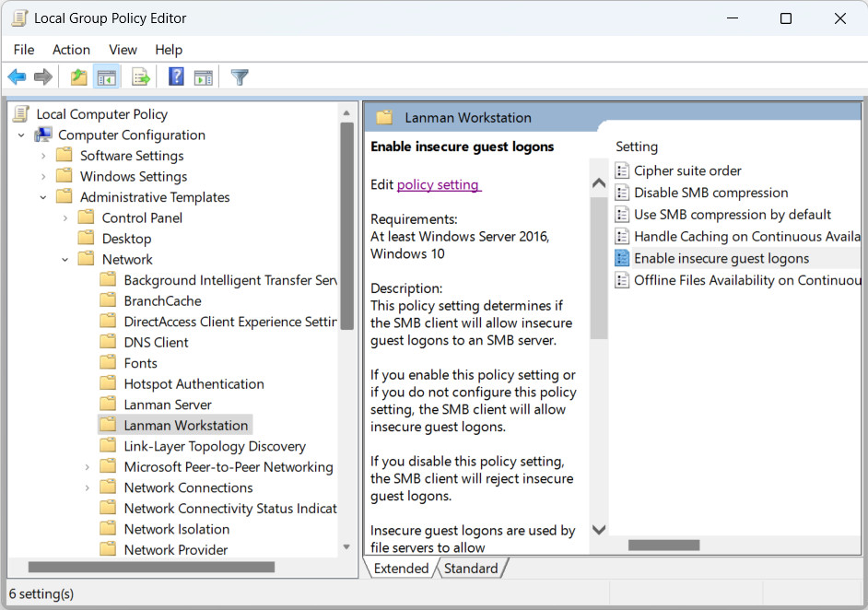
Task: Collapse the Administrative Templates node
Action: [43, 197]
